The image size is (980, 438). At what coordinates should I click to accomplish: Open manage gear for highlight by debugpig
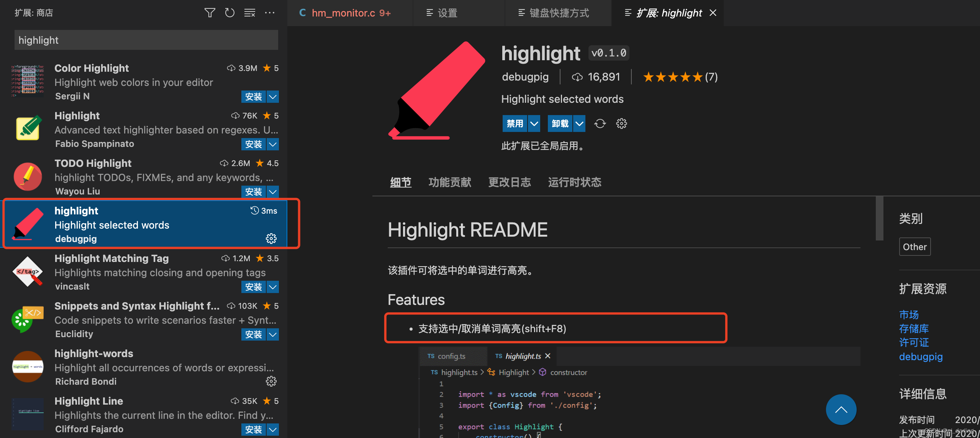pyautogui.click(x=271, y=239)
